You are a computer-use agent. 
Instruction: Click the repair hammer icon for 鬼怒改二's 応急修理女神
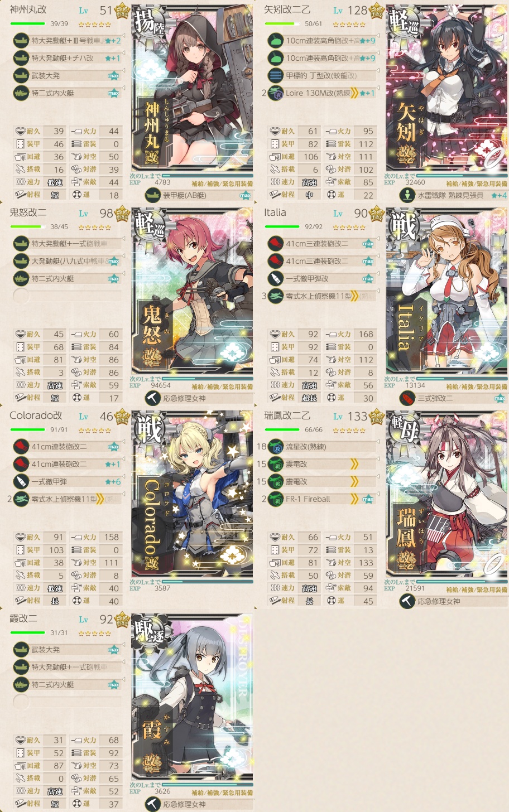(x=153, y=398)
